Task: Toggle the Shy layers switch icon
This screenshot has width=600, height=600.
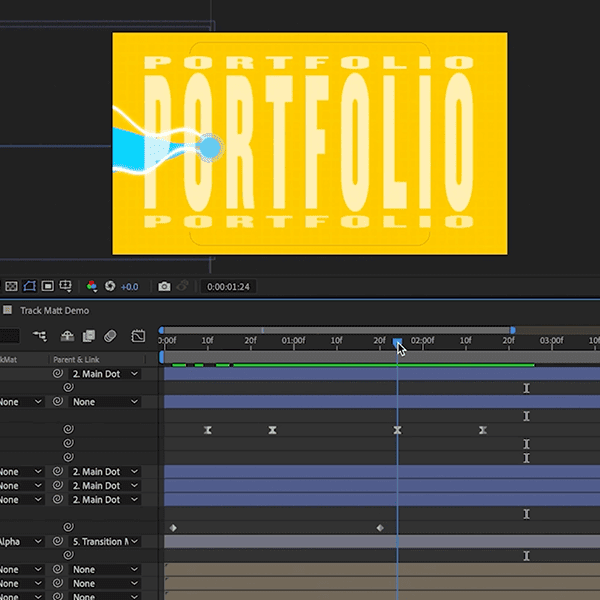Action: pos(68,336)
